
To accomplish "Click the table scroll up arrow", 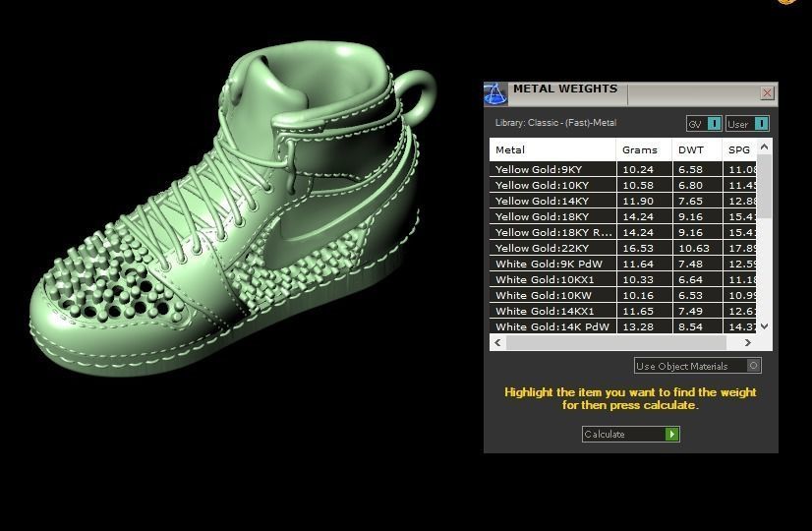I will 765,147.
